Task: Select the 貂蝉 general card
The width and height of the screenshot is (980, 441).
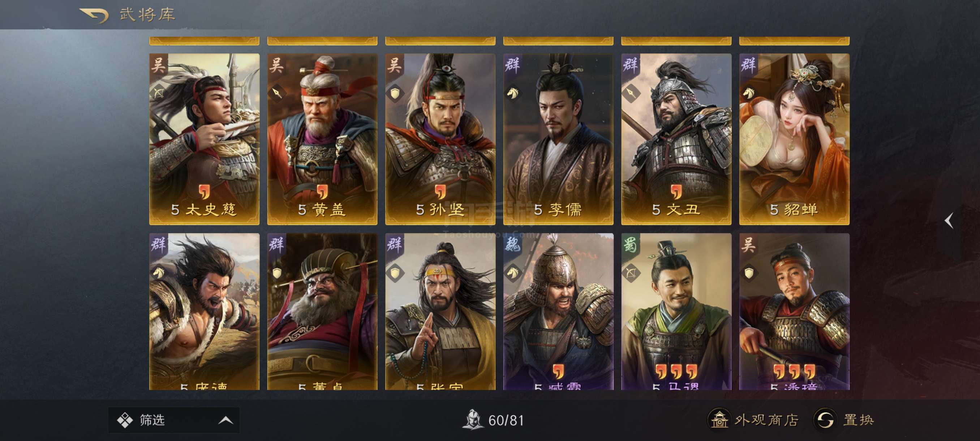Action: (794, 139)
